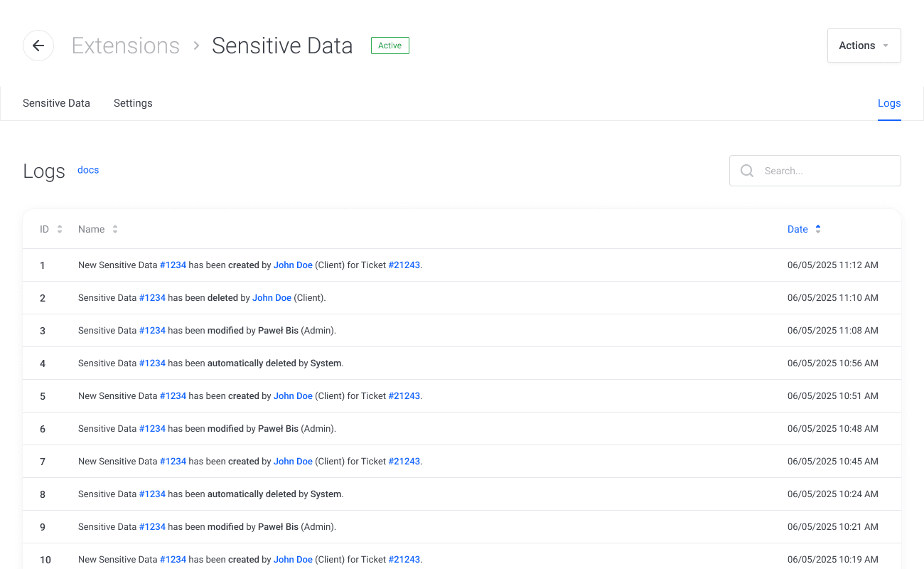Go to the Extensions breadcrumb

[x=126, y=46]
